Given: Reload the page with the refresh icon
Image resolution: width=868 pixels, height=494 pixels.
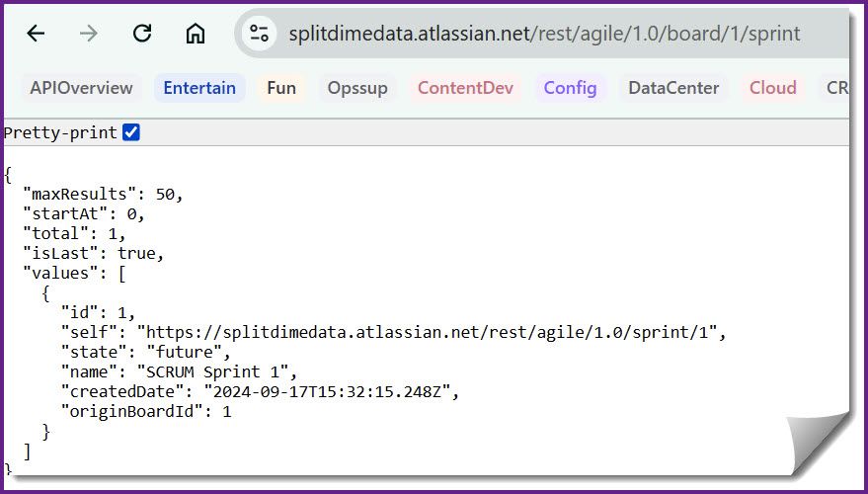Looking at the screenshot, I should pyautogui.click(x=142, y=34).
